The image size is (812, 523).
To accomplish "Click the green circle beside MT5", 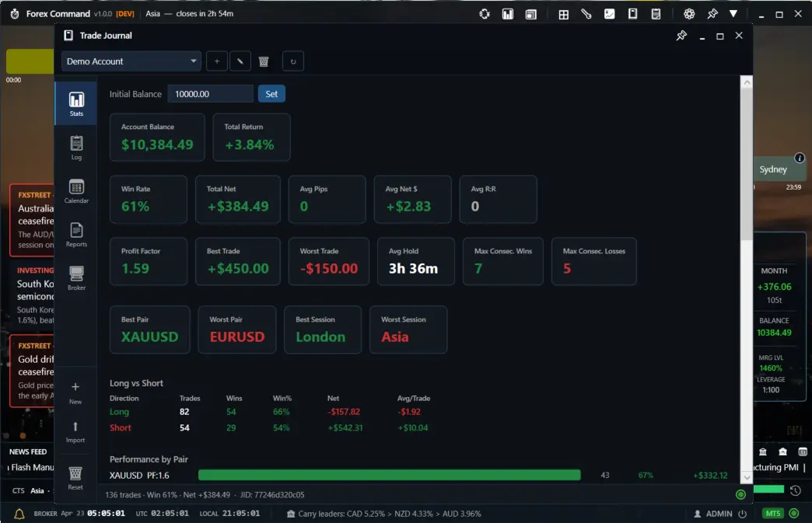I will (794, 514).
